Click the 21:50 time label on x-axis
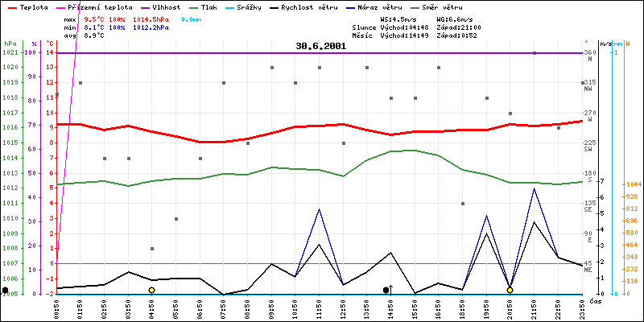The width and height of the screenshot is (644, 322). point(535,305)
